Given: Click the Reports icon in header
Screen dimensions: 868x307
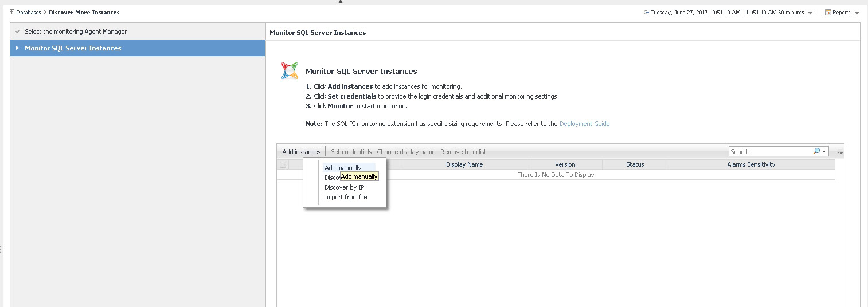Looking at the screenshot, I should tap(828, 13).
